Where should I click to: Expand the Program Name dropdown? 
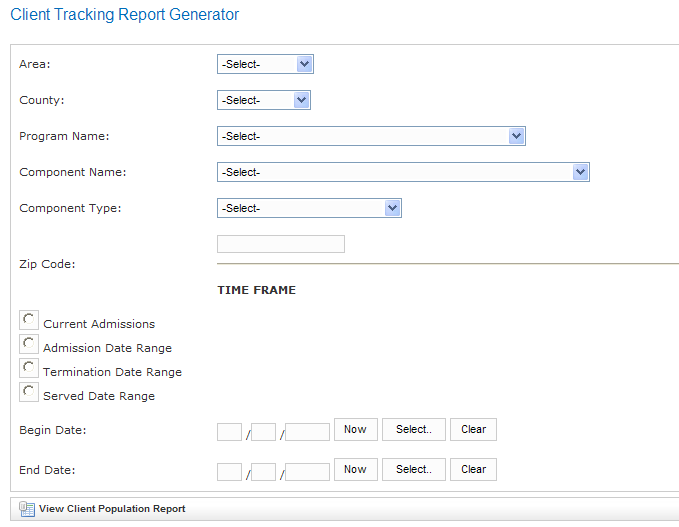click(371, 136)
